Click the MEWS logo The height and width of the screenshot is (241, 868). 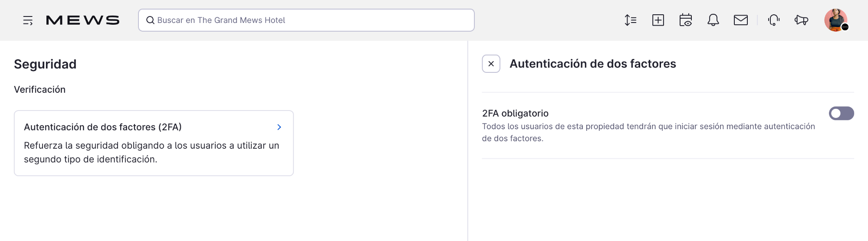coord(82,20)
